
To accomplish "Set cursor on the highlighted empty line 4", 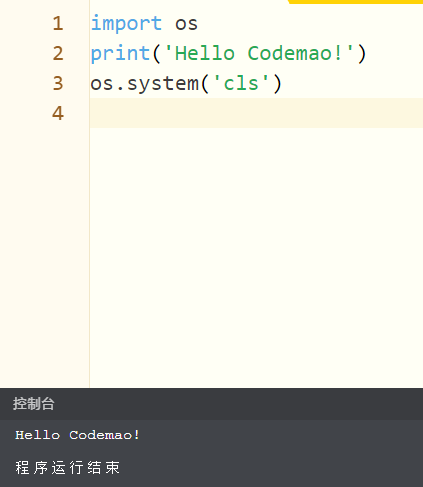I will pyautogui.click(x=256, y=113).
